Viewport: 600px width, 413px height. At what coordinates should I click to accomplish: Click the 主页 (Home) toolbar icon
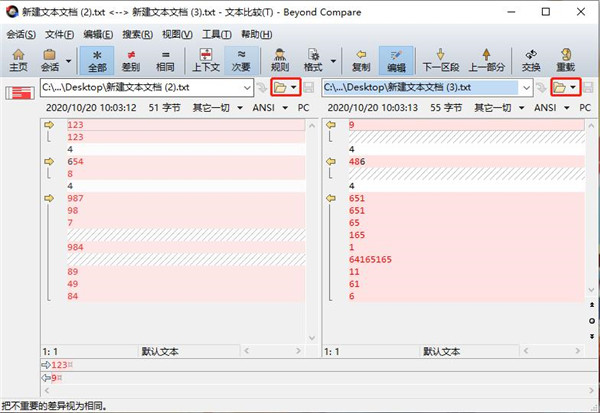click(18, 60)
